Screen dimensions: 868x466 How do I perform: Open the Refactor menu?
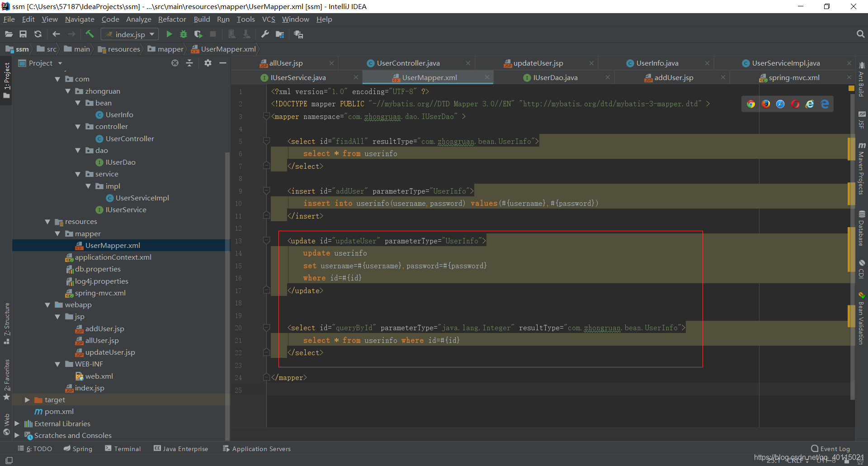pyautogui.click(x=172, y=19)
